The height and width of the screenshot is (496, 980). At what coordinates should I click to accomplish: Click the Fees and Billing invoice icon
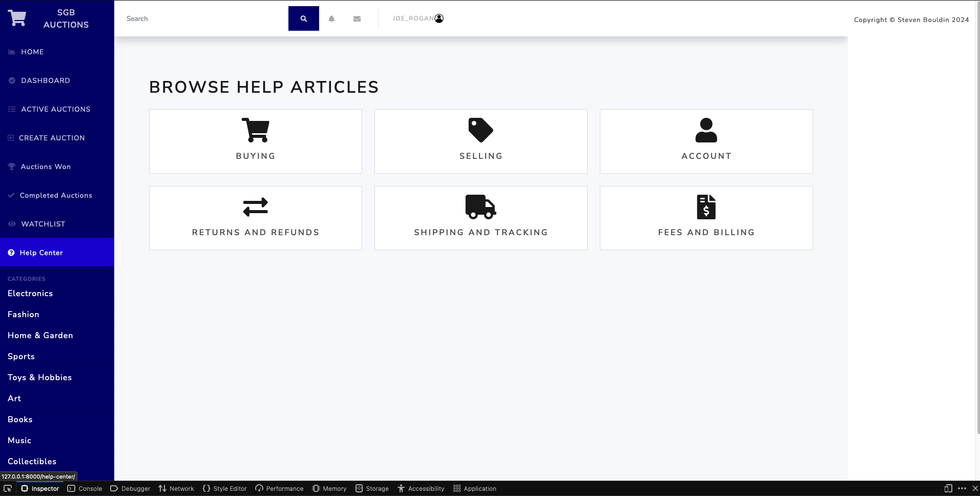click(x=706, y=207)
